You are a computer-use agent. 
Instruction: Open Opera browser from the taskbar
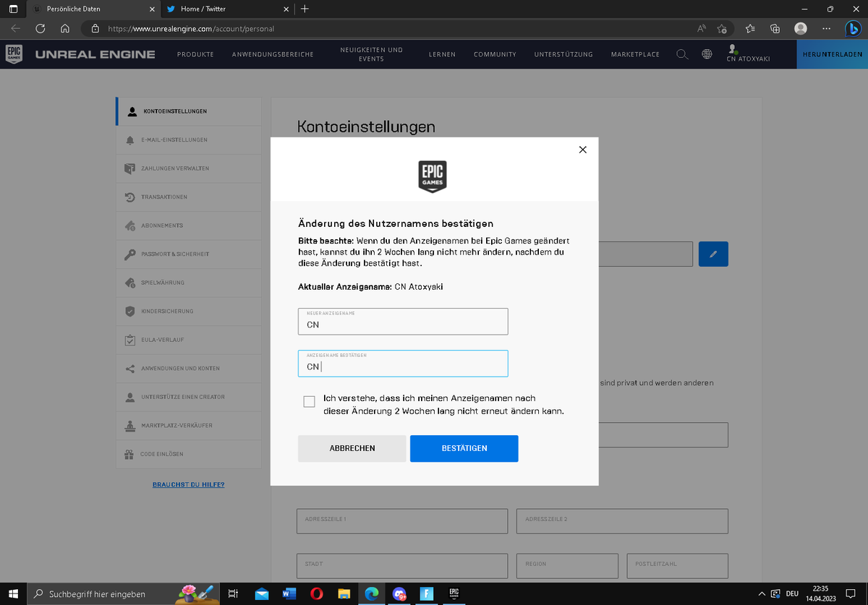pos(316,593)
